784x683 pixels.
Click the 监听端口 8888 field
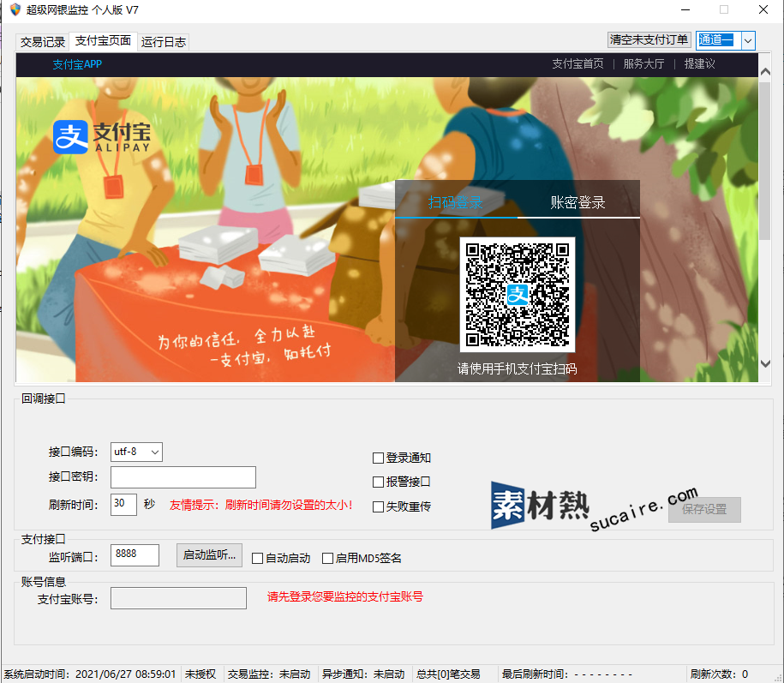point(135,555)
